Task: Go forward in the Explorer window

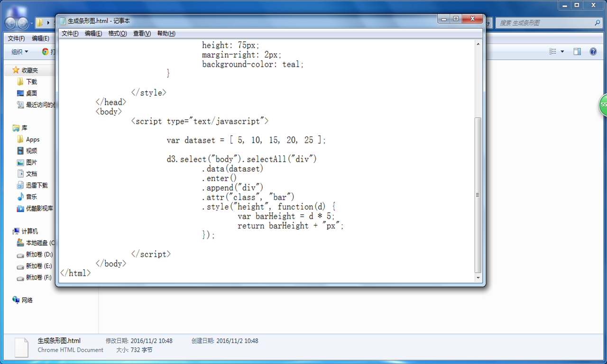Action: click(x=23, y=23)
